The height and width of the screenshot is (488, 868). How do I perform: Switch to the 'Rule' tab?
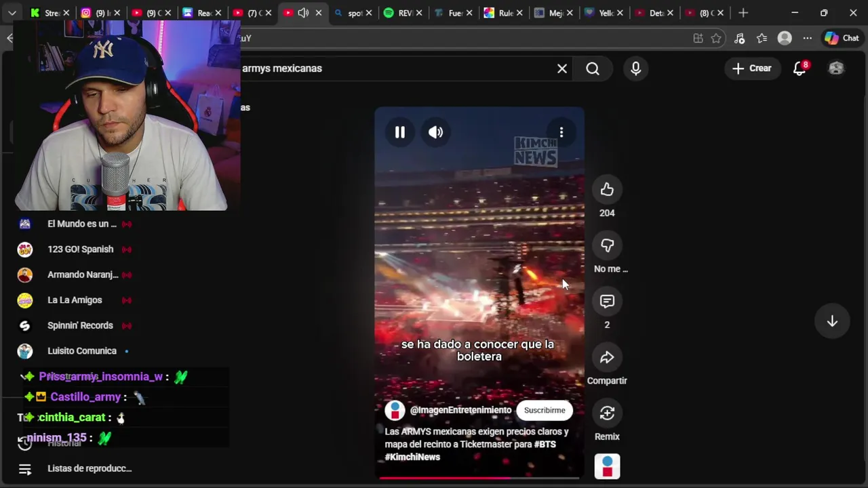pos(504,13)
